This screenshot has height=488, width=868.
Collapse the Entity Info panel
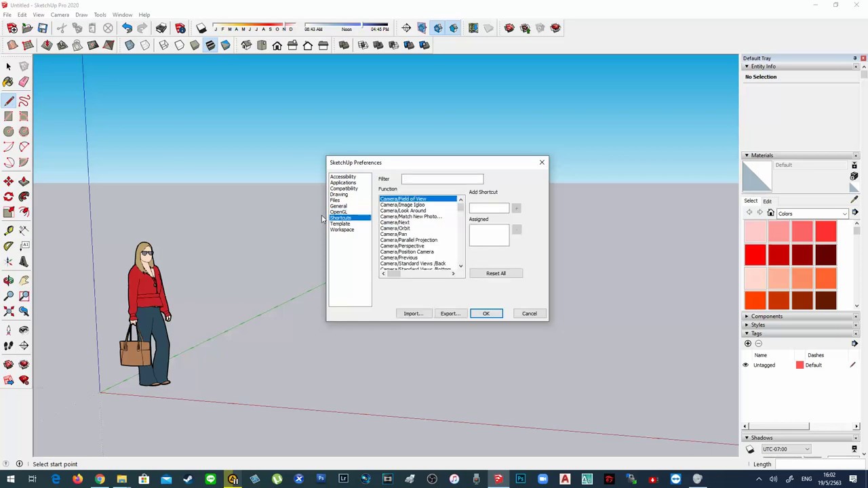coord(747,66)
